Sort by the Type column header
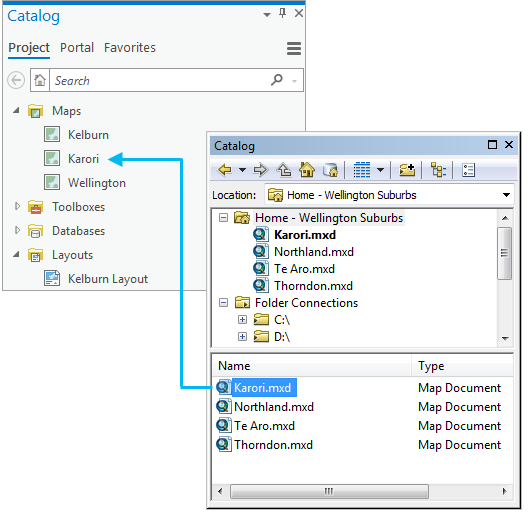The width and height of the screenshot is (528, 517). click(x=462, y=365)
